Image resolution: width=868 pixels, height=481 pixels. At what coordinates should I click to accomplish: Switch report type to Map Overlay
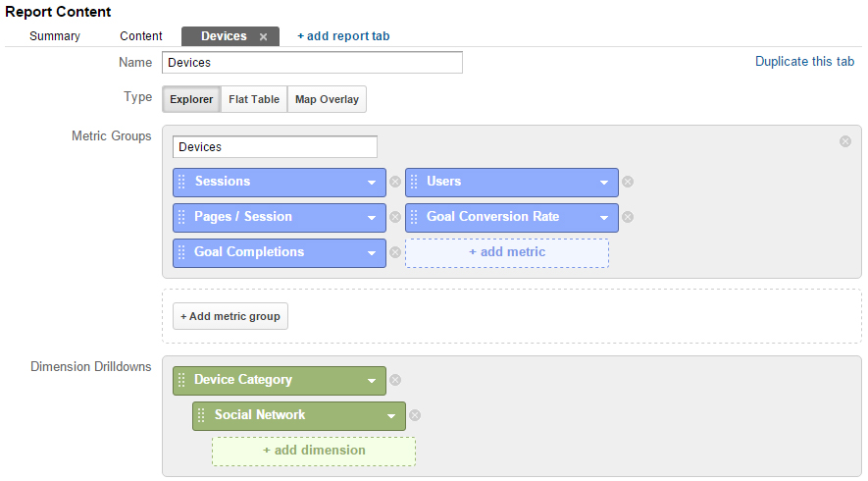(x=327, y=99)
